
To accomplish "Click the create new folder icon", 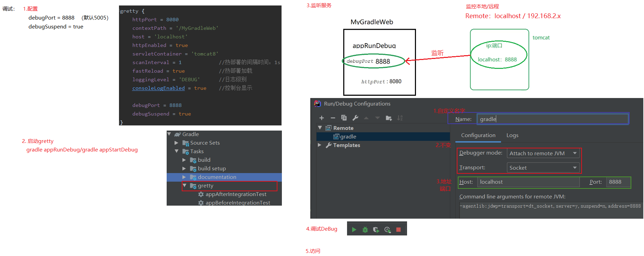I will pos(389,118).
